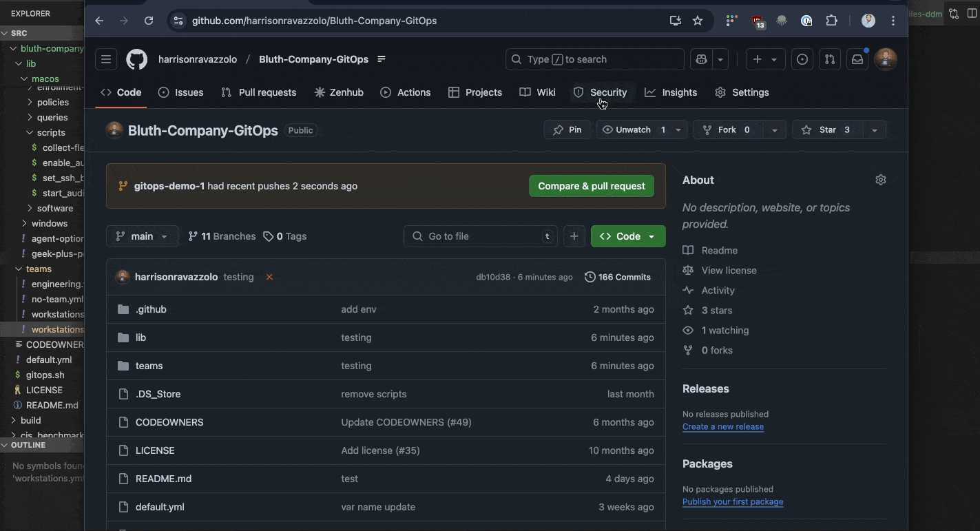The image size is (980, 531).
Task: Pin the repository with the Pin button
Action: tap(567, 129)
